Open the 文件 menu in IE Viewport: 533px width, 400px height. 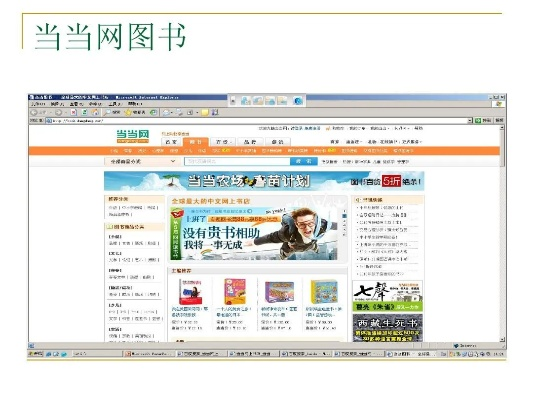38,104
